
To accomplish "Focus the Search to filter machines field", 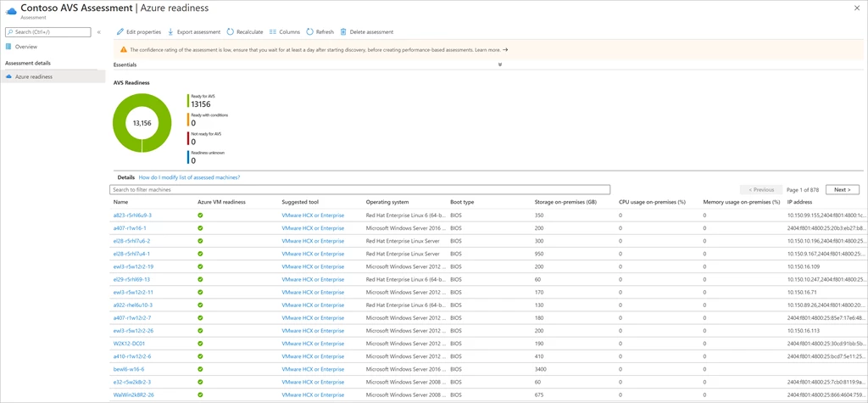I will click(359, 189).
